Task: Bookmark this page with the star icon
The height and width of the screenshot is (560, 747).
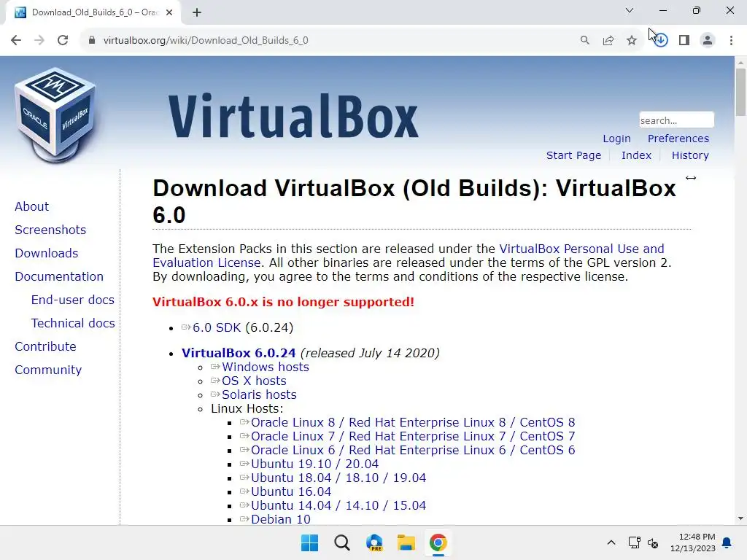Action: (x=632, y=41)
